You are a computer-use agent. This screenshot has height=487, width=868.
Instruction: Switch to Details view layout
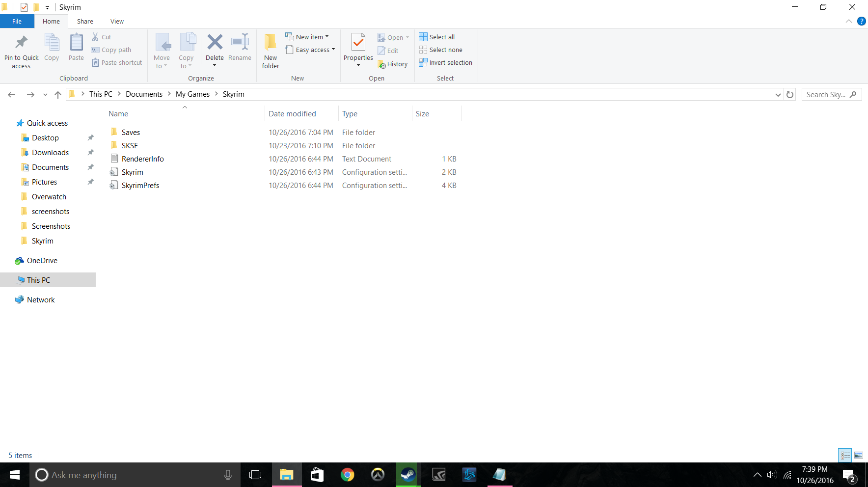[845, 455]
